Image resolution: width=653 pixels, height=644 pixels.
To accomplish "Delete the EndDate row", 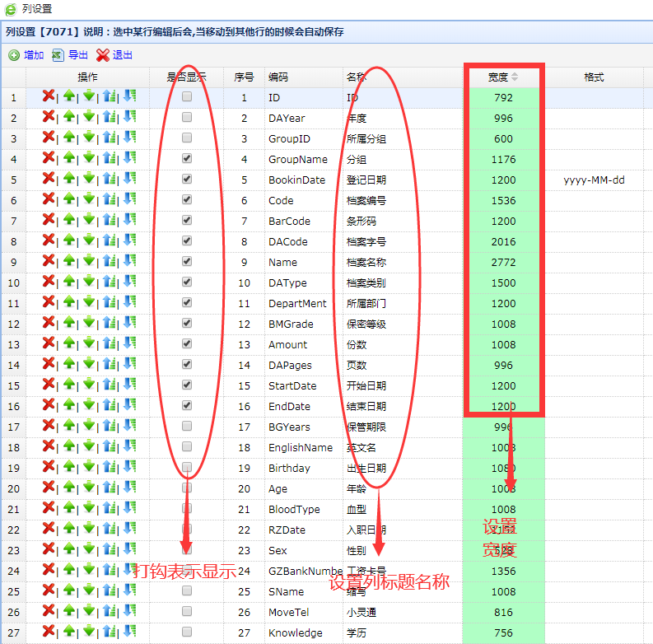I will point(49,406).
